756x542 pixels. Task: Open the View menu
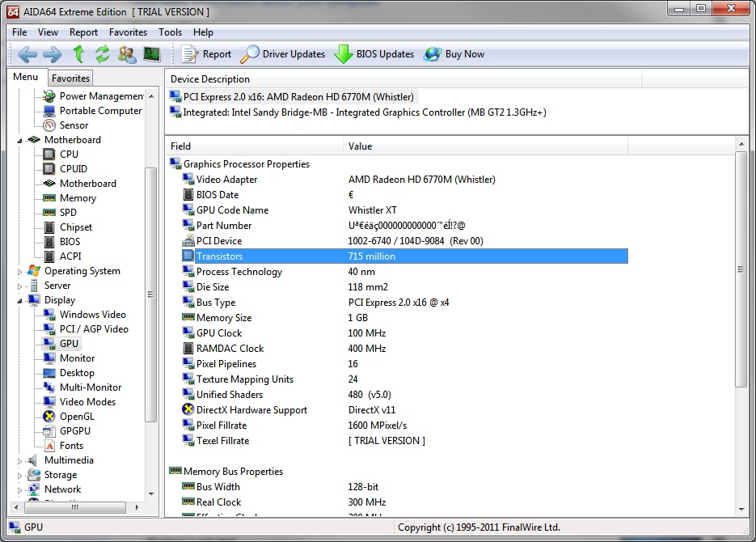click(x=48, y=32)
